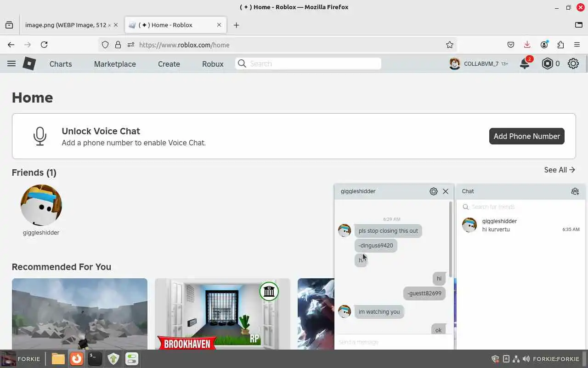The width and height of the screenshot is (588, 368).
Task: Expand the list all tabs button
Action: (579, 25)
